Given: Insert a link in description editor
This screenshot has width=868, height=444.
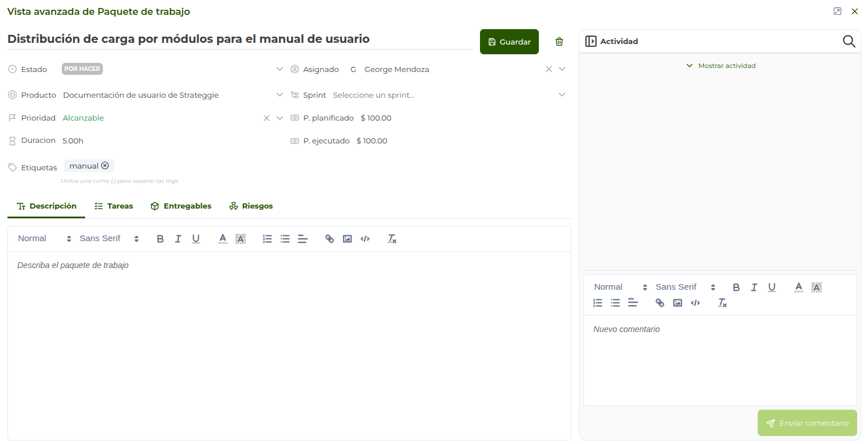Looking at the screenshot, I should coord(329,239).
